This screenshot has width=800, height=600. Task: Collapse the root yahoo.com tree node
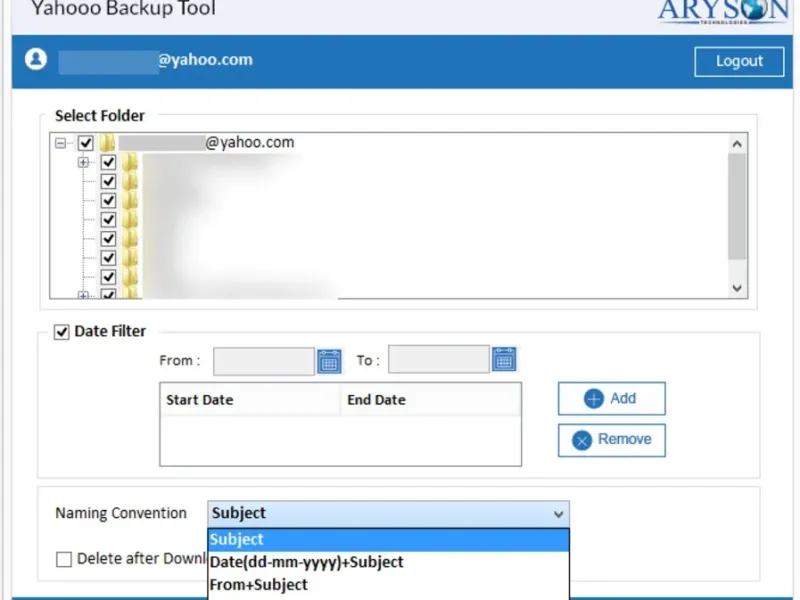pyautogui.click(x=60, y=143)
